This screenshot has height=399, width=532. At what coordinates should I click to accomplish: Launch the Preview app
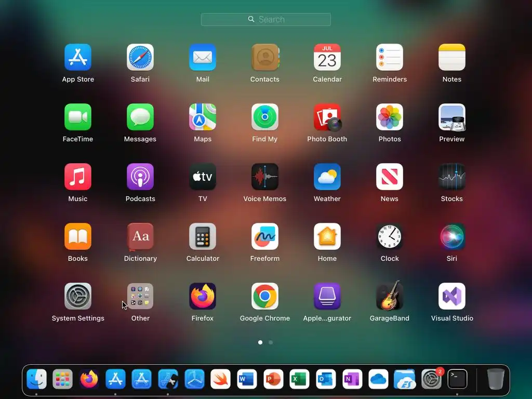tap(452, 117)
